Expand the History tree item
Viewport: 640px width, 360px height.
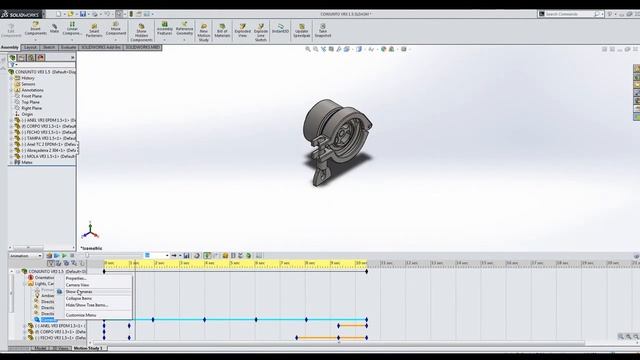tap(11, 78)
